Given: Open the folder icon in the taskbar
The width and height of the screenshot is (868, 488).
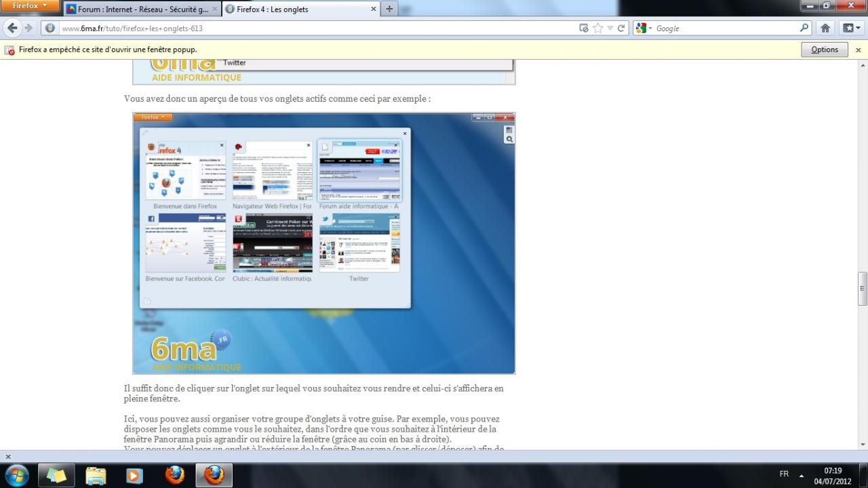Looking at the screenshot, I should pyautogui.click(x=96, y=476).
